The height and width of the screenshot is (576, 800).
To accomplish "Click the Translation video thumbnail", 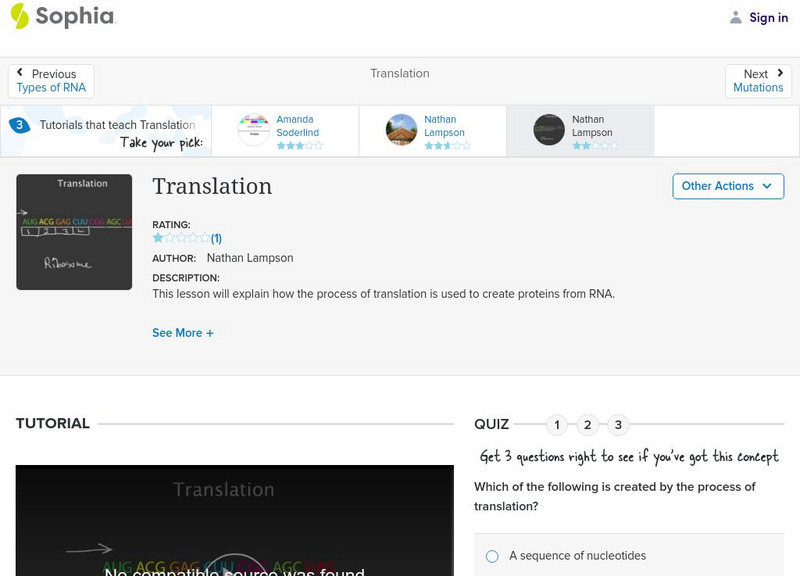I will coord(74,231).
